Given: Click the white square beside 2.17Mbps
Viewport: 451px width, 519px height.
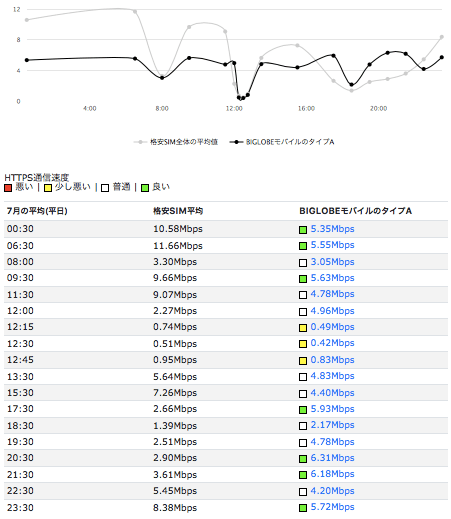Looking at the screenshot, I should [x=303, y=426].
